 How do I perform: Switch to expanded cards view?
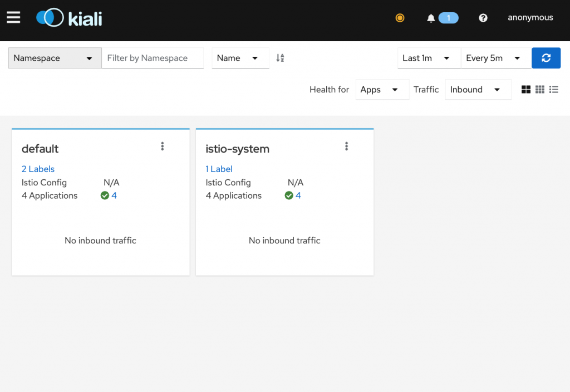[525, 90]
